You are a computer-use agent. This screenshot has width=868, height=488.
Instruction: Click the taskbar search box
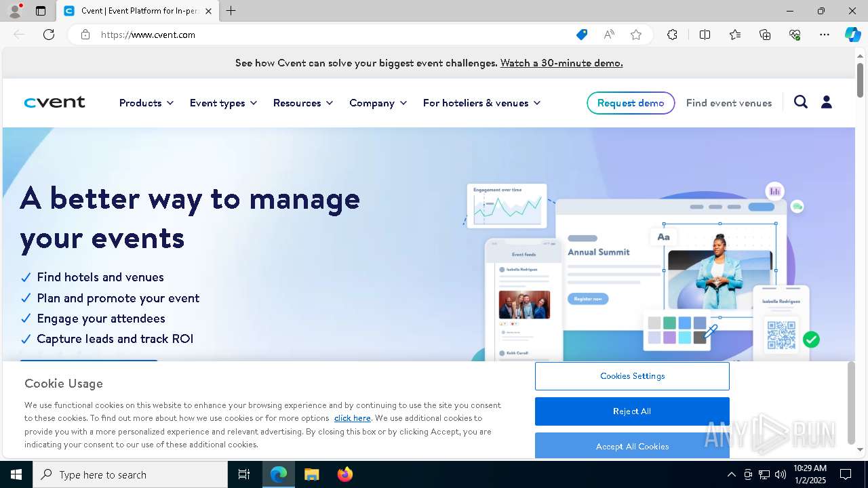[x=130, y=474]
